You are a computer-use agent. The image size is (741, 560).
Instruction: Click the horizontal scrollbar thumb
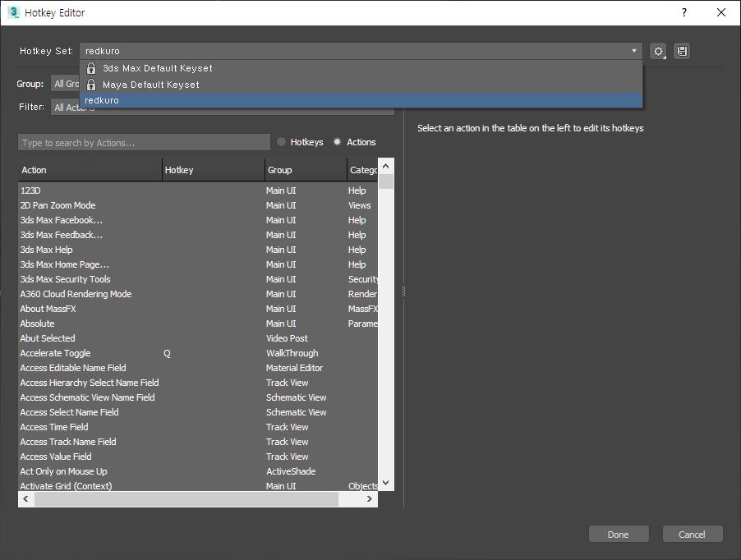[x=186, y=499]
